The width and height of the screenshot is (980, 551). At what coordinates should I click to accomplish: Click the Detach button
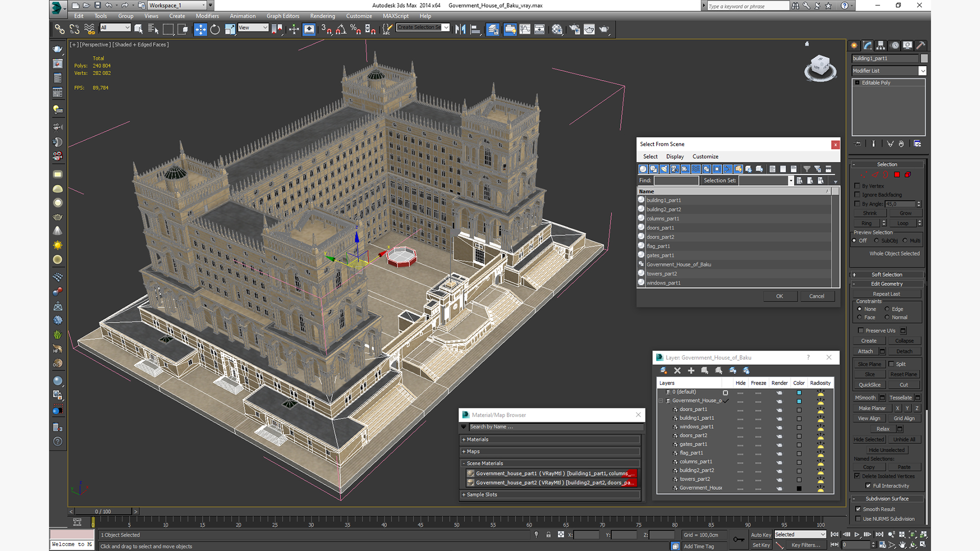(x=904, y=352)
